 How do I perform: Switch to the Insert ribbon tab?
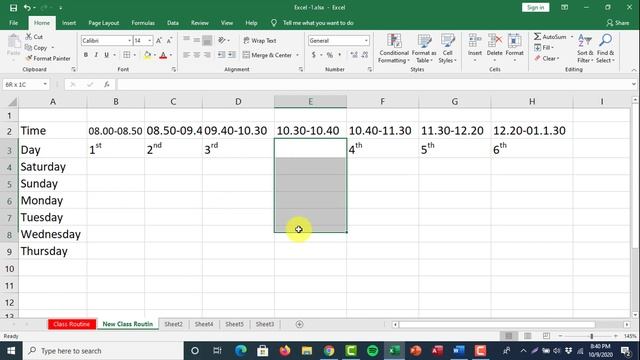69,23
